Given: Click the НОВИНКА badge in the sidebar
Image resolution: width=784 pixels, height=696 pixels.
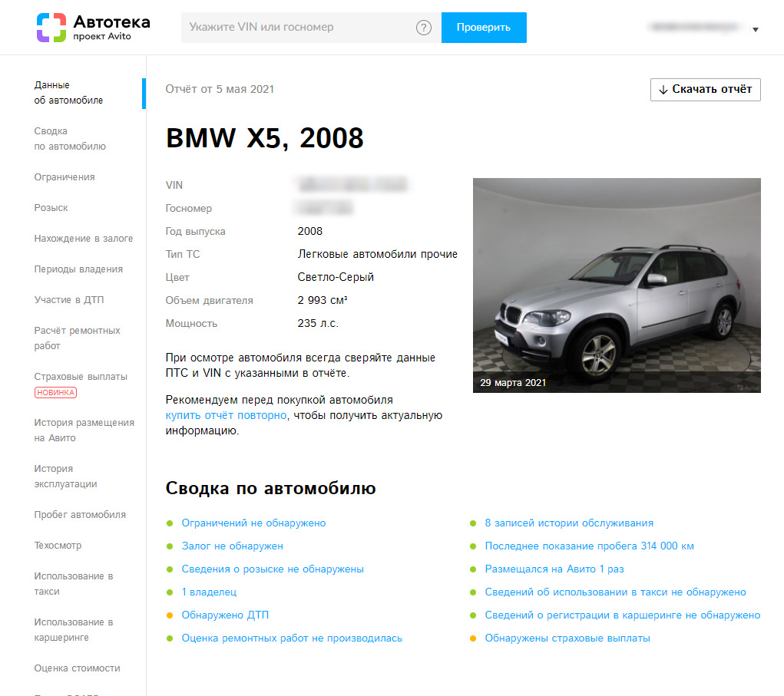Looking at the screenshot, I should (55, 393).
